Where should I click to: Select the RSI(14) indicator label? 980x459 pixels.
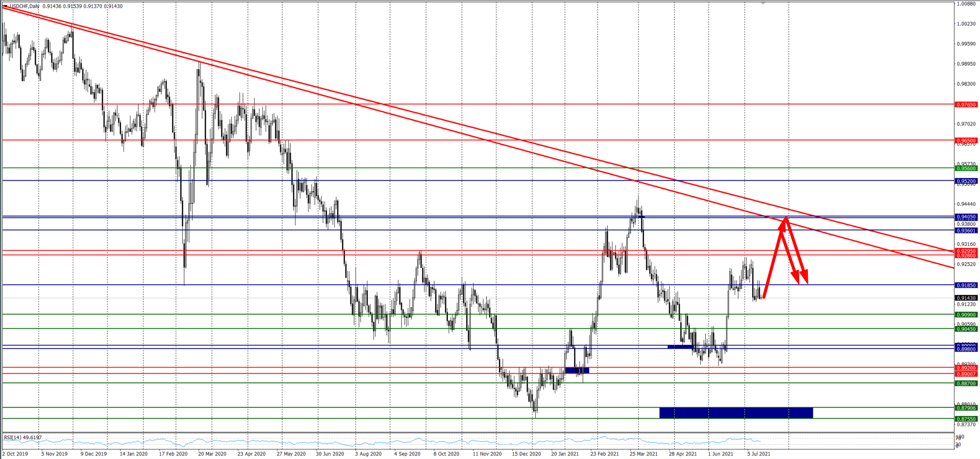coord(22,438)
